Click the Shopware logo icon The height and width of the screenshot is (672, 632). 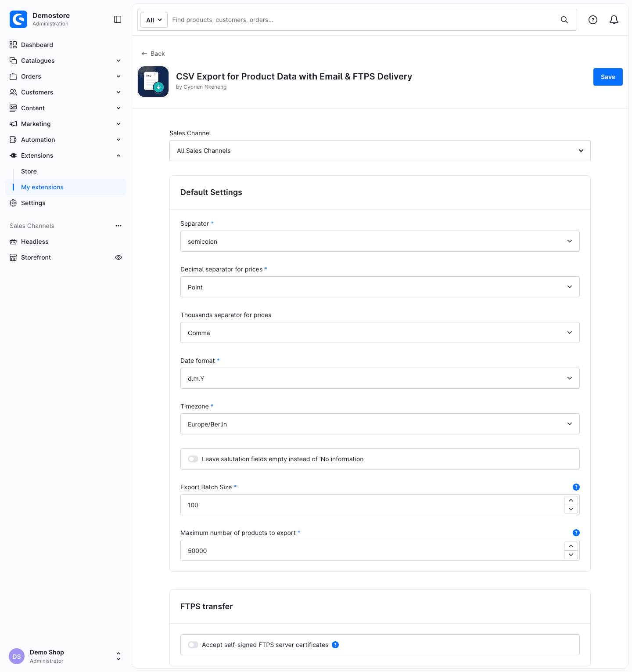pyautogui.click(x=18, y=19)
